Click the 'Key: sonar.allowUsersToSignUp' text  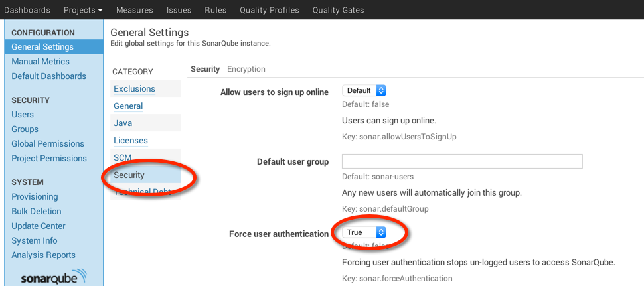click(399, 137)
